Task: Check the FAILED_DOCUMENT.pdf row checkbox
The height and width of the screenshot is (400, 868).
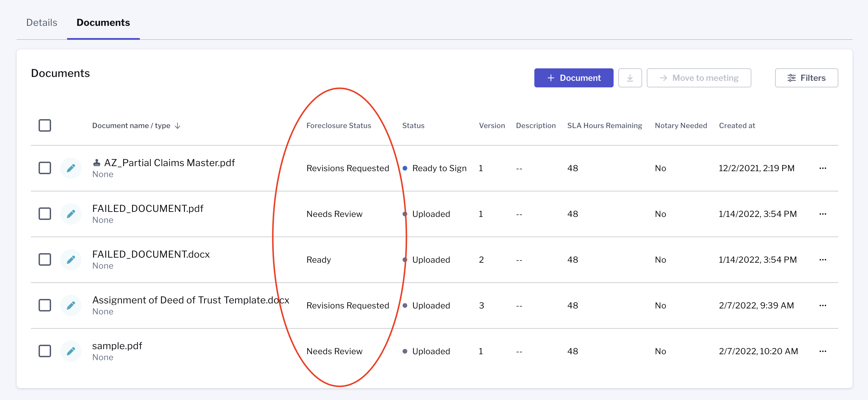Action: click(45, 214)
